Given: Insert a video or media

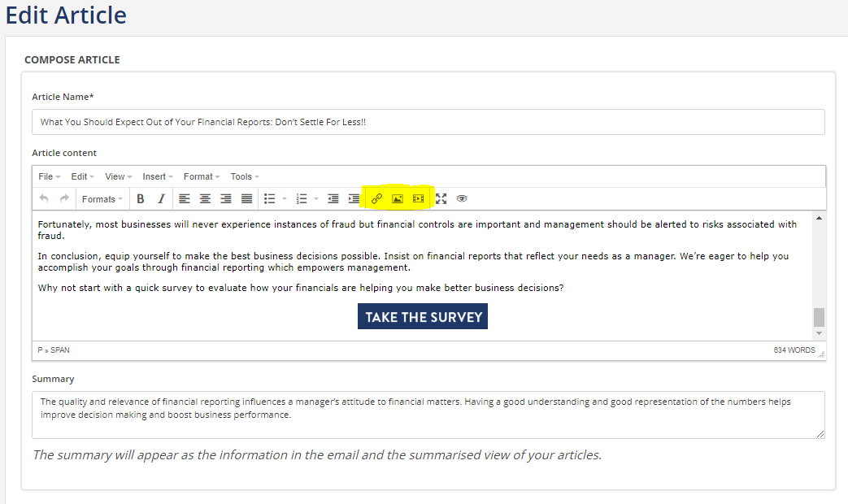Looking at the screenshot, I should pyautogui.click(x=418, y=198).
